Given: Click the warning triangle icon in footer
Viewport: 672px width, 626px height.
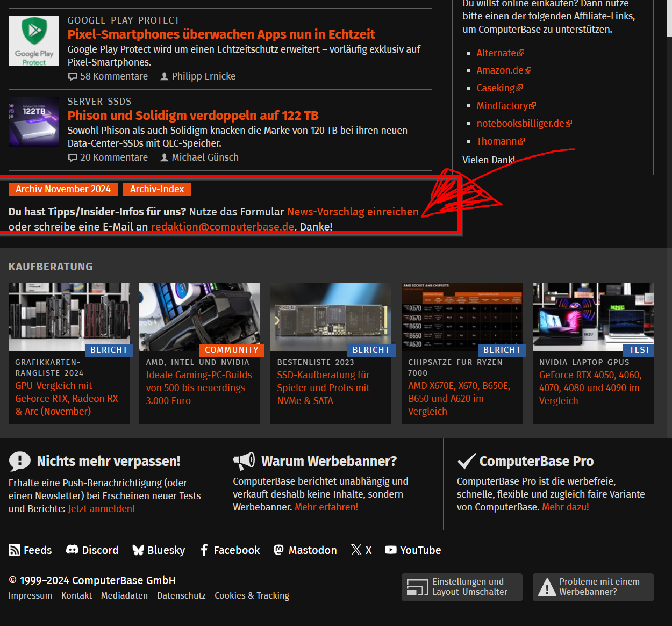Looking at the screenshot, I should tap(547, 587).
